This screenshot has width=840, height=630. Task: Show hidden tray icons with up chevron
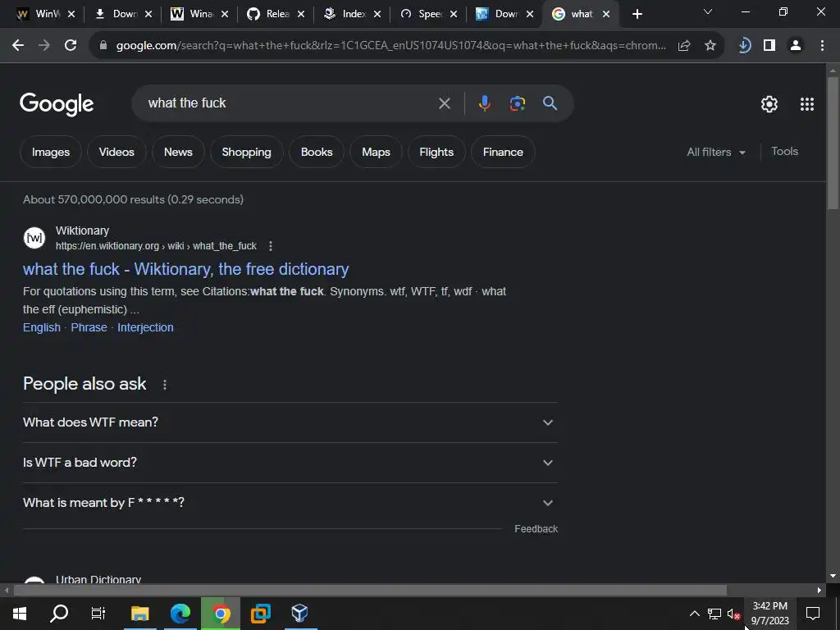tap(694, 614)
